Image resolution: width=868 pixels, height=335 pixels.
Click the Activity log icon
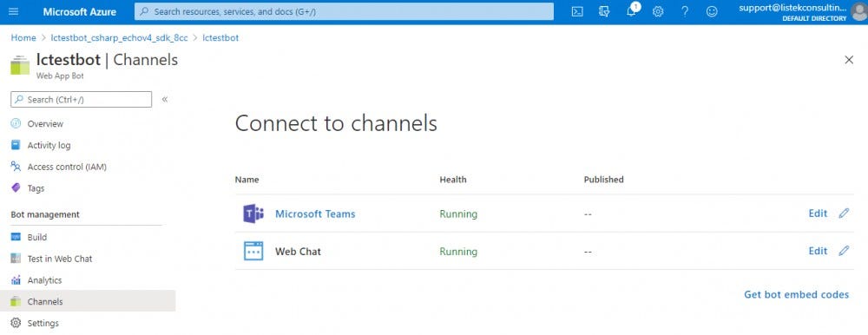tap(16, 145)
